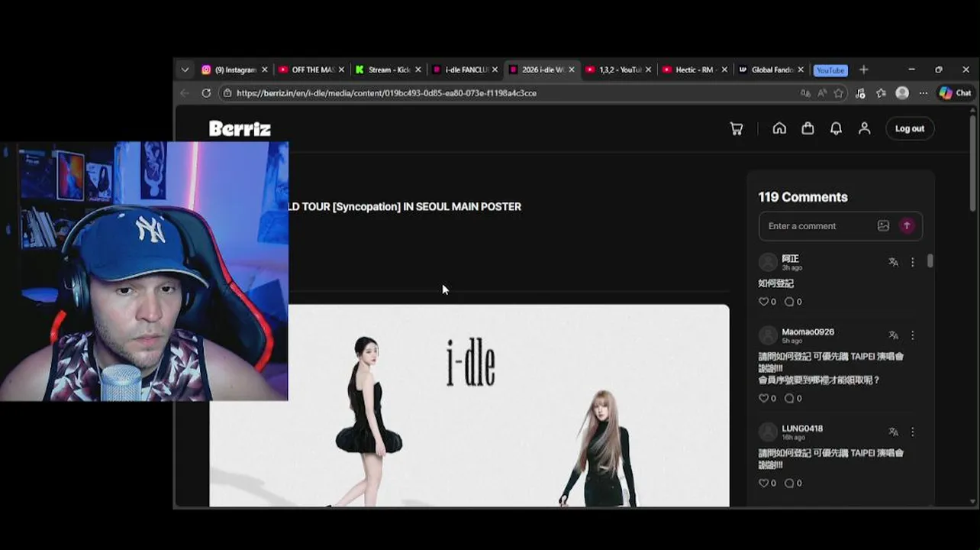
Task: Open a new browser tab
Action: (863, 70)
